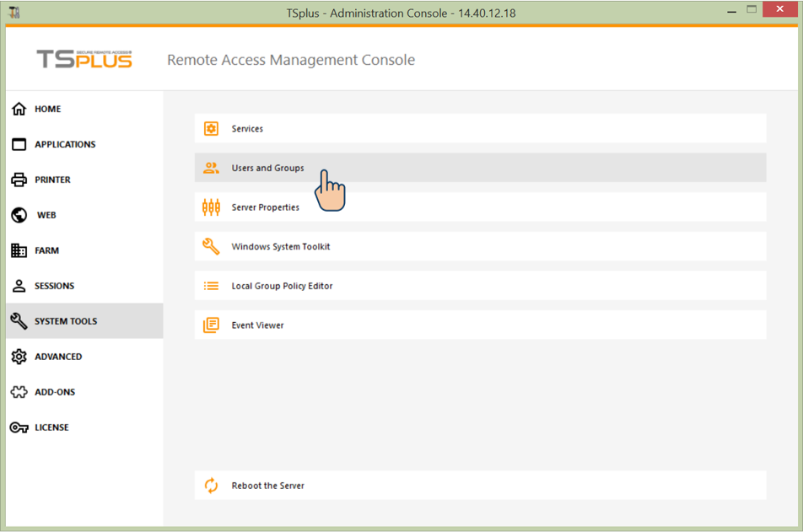Open the WEB section
This screenshot has width=803, height=532.
84,215
